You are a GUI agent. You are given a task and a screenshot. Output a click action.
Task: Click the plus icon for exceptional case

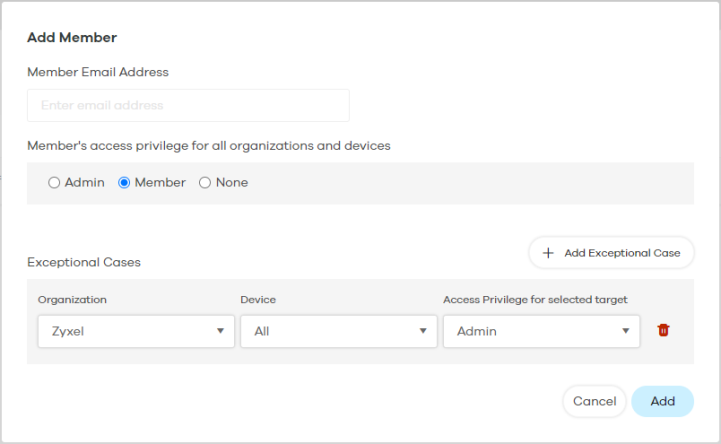[x=548, y=253]
